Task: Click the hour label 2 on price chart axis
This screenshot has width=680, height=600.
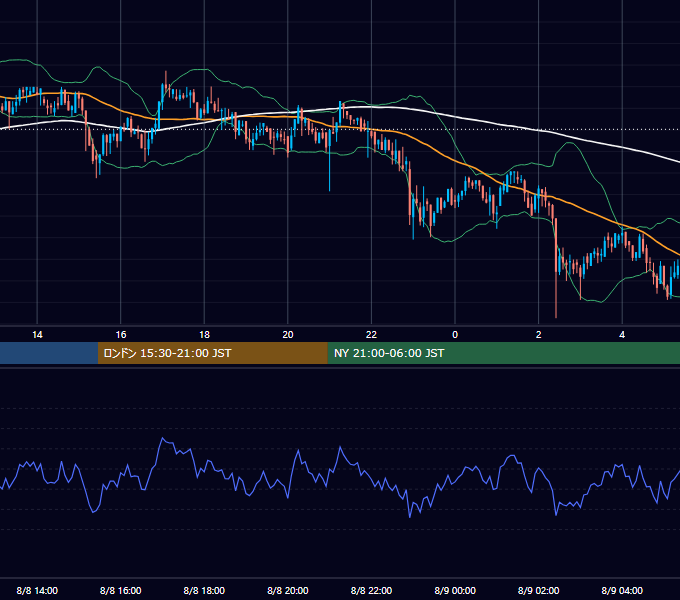Action: (x=539, y=335)
